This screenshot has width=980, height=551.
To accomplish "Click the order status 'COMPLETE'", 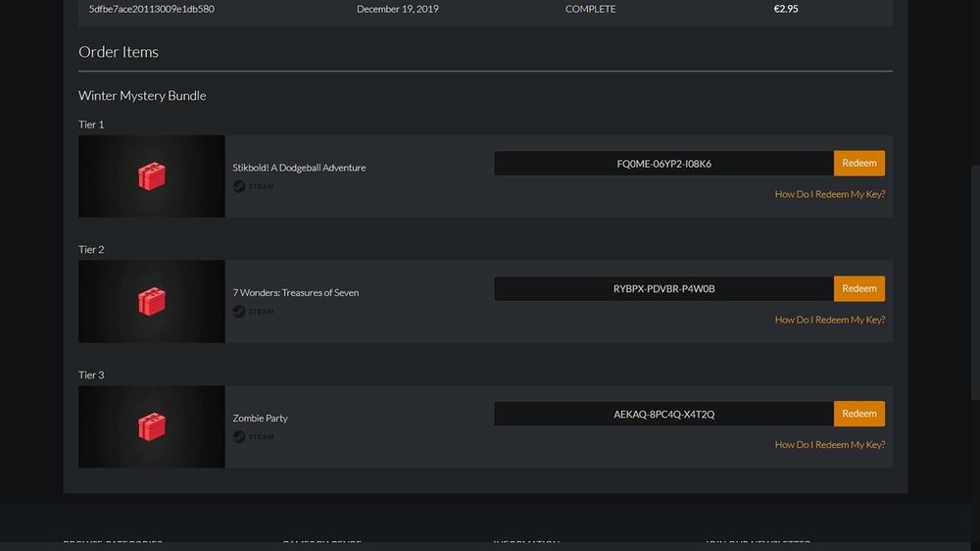I will (x=591, y=9).
